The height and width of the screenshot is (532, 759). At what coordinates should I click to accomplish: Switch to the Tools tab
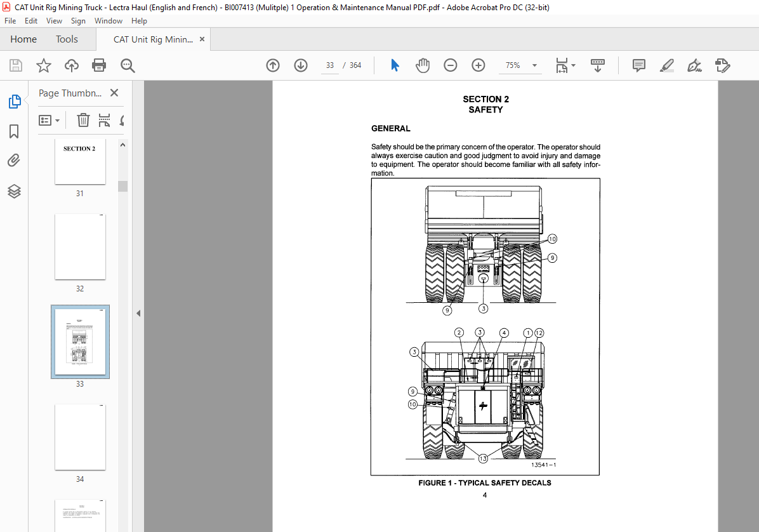point(67,39)
